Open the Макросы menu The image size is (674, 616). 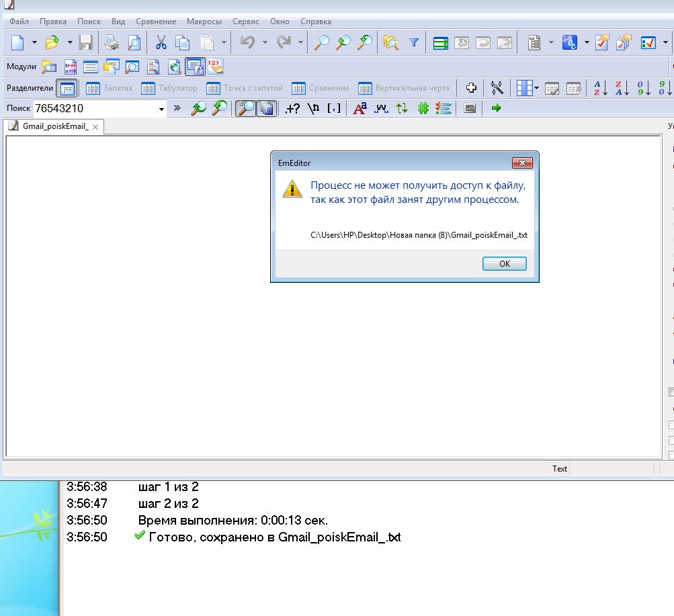tap(204, 21)
